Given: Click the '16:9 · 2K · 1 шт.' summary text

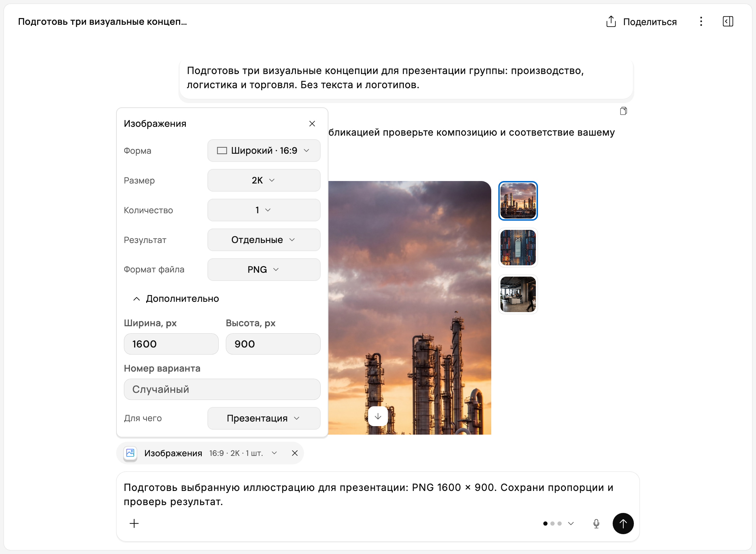Looking at the screenshot, I should (x=236, y=453).
